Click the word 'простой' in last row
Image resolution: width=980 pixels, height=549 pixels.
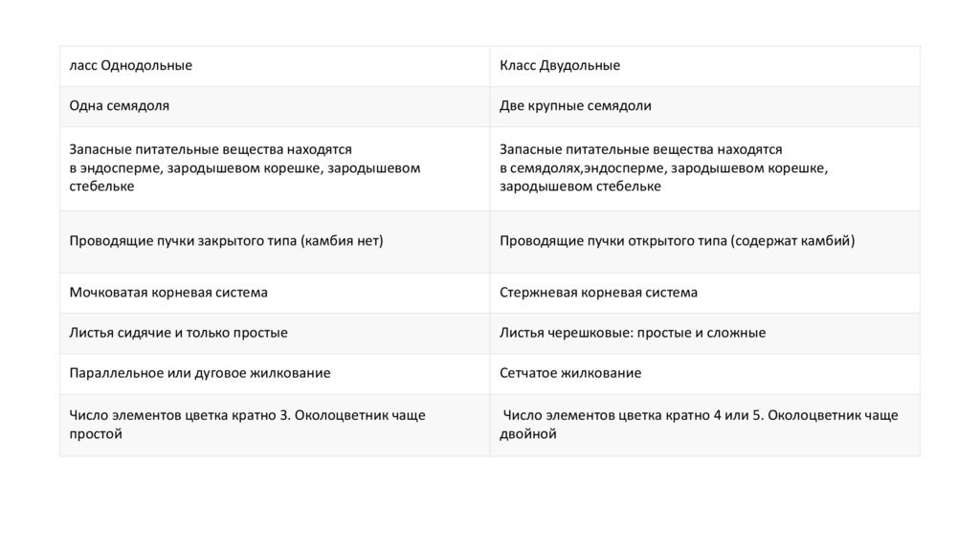[96, 434]
